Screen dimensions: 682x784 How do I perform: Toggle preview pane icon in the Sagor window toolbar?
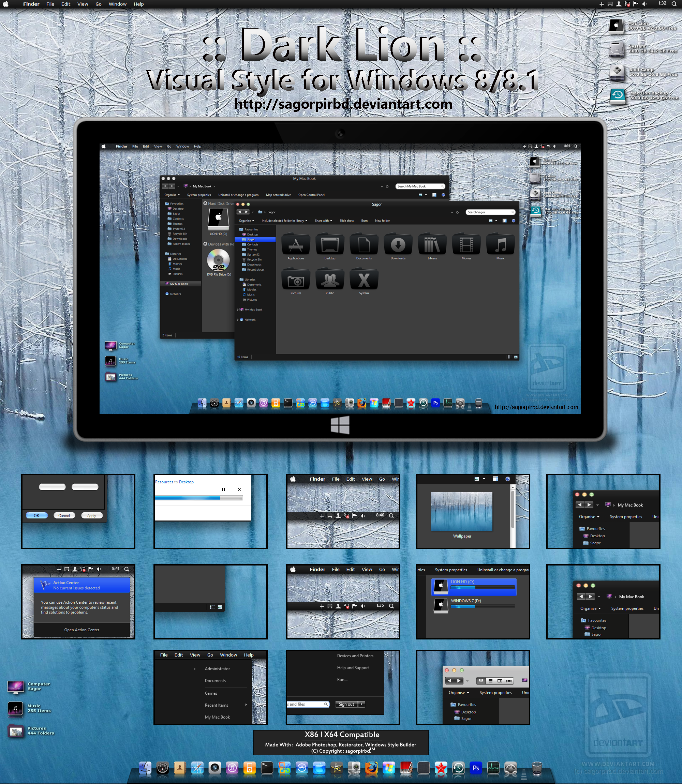pos(504,221)
